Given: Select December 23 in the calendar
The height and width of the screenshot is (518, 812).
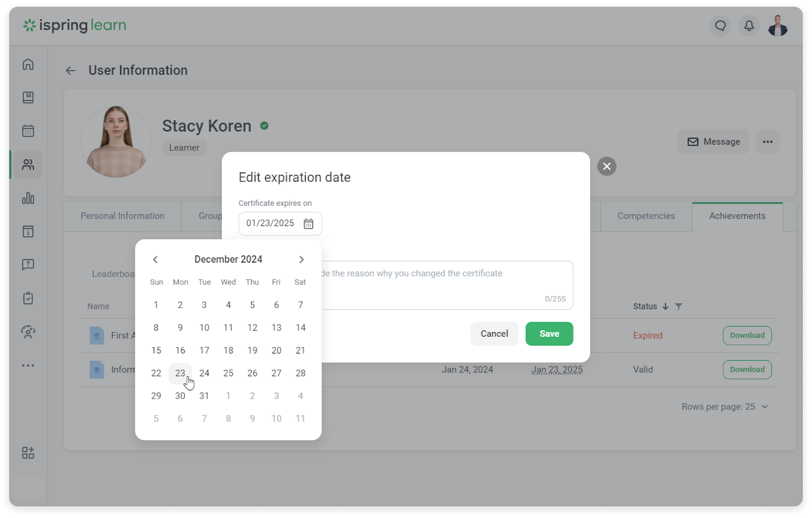Looking at the screenshot, I should pos(180,373).
